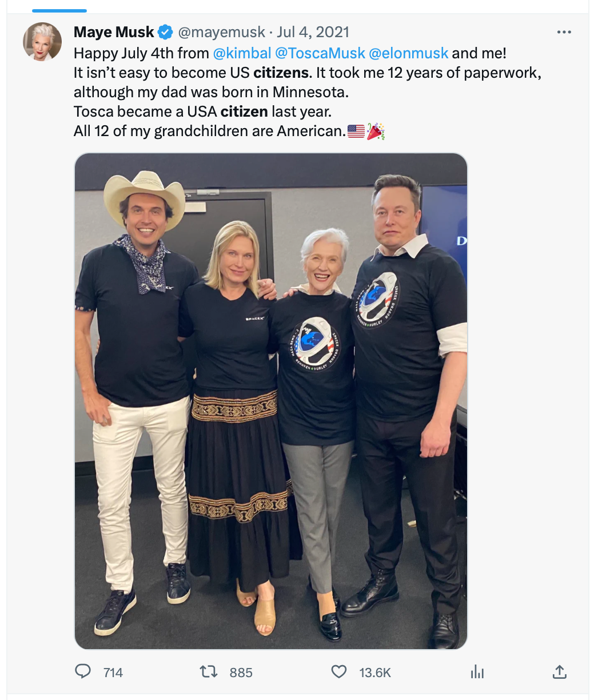606x700 pixels.
Task: Open Maye Musk's profile avatar
Action: (42, 42)
